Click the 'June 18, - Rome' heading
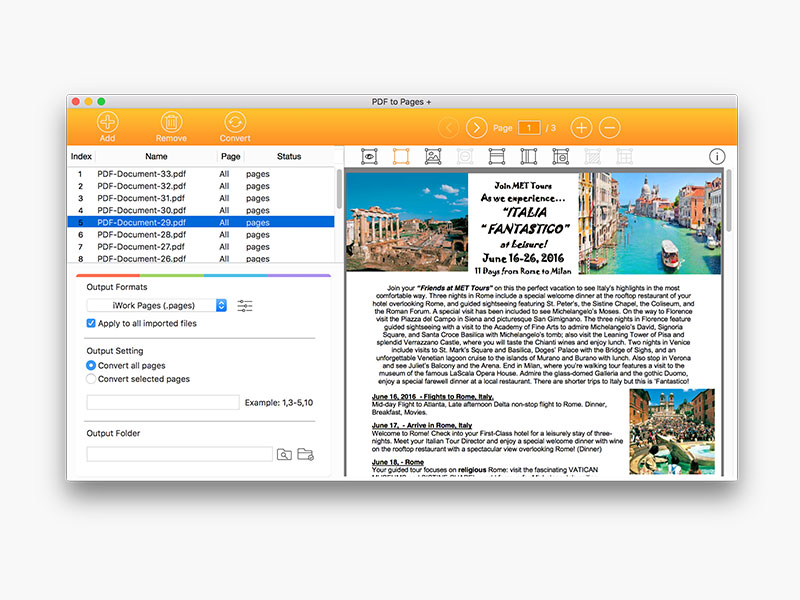800x600 pixels. tap(398, 462)
